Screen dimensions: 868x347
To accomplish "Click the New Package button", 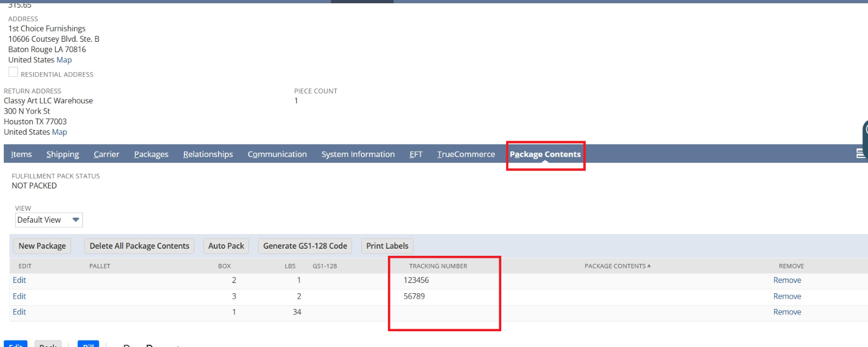I will tap(42, 246).
